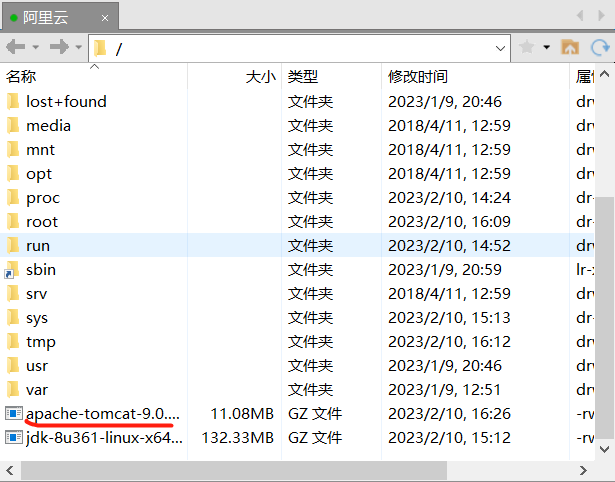The height and width of the screenshot is (482, 615).
Task: Select the run folder icon
Action: pyautogui.click(x=13, y=246)
